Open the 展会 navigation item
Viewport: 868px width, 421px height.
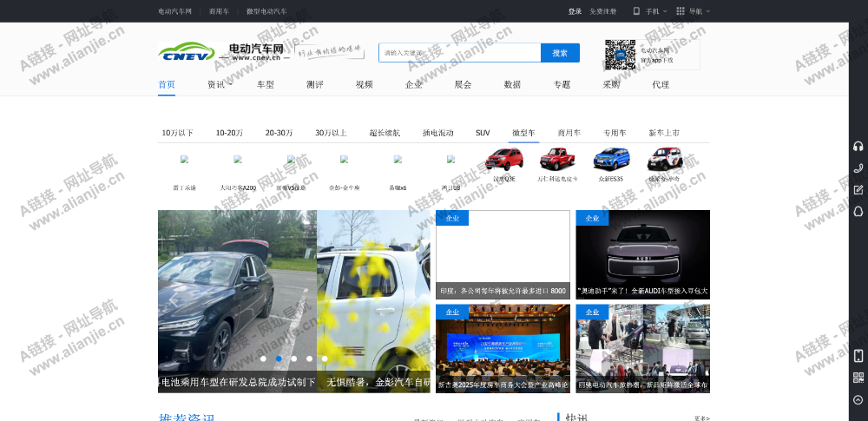point(463,85)
